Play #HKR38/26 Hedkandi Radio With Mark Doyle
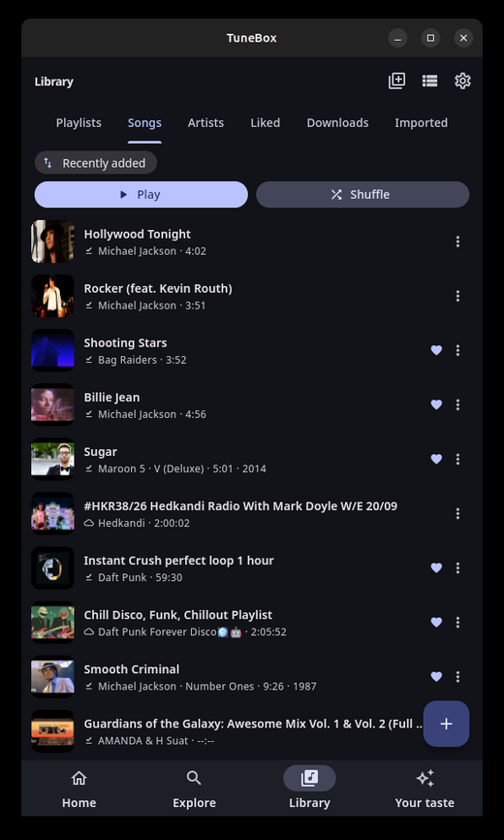Image resolution: width=504 pixels, height=840 pixels. [x=240, y=506]
